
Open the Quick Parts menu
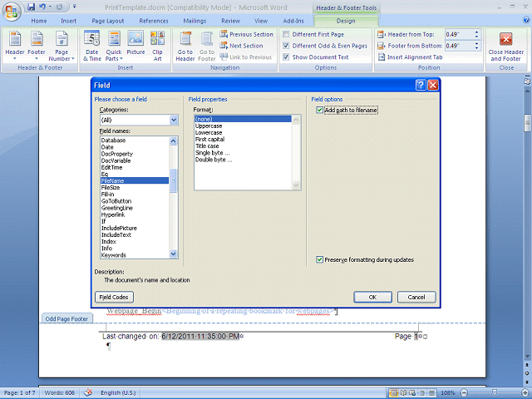(x=114, y=46)
